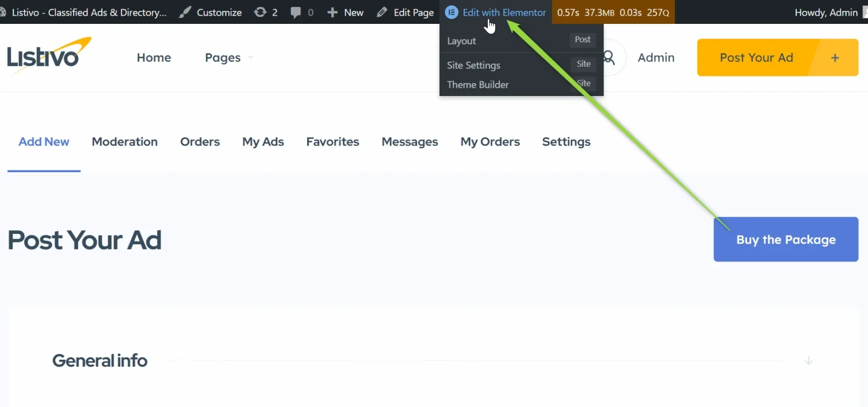Click the Listivo site name in admin bar
The width and height of the screenshot is (868, 407).
point(89,12)
